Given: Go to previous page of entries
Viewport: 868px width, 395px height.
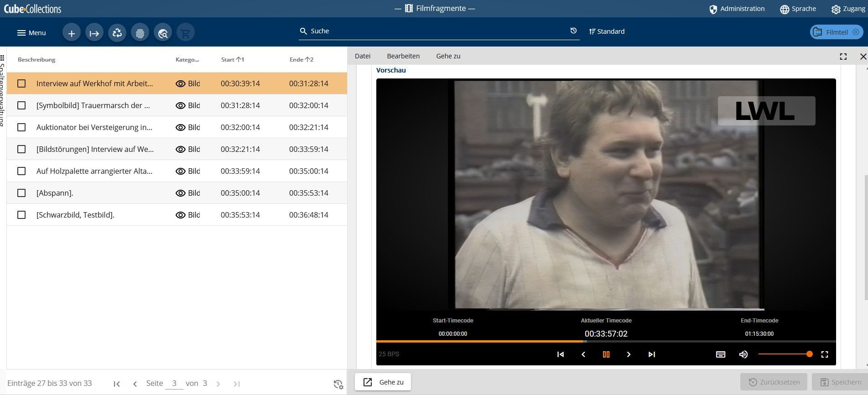Looking at the screenshot, I should point(135,384).
